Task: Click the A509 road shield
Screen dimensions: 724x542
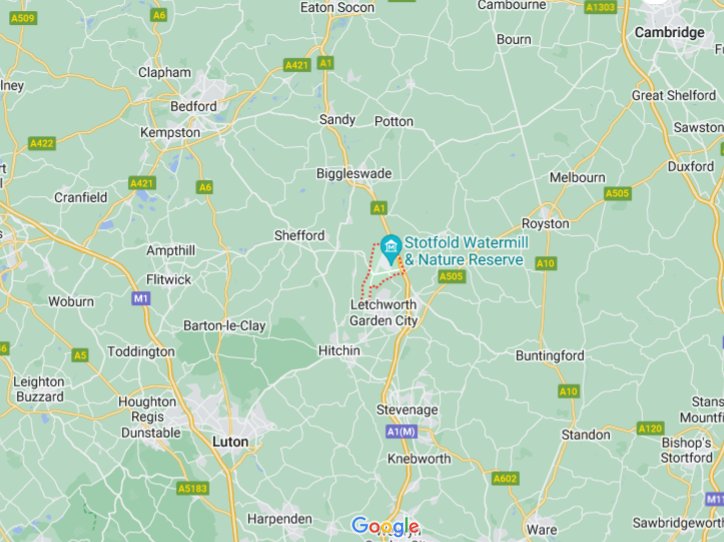Action: (23, 18)
